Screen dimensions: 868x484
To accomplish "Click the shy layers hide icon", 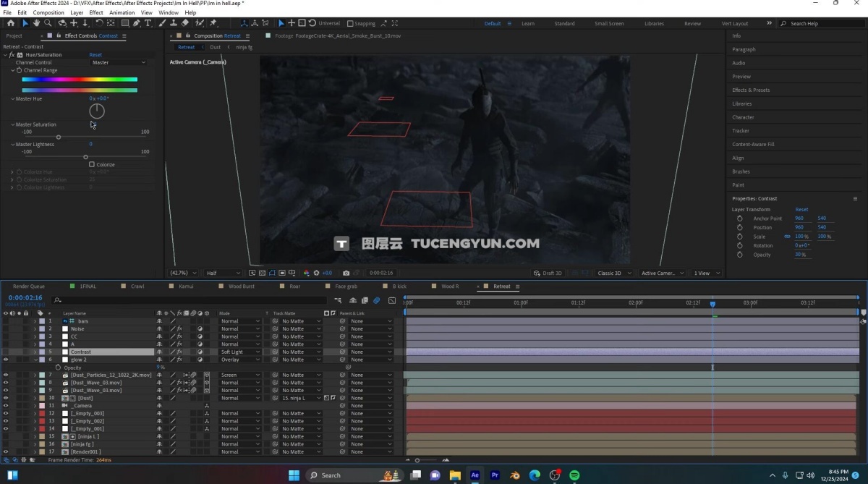I will point(353,300).
